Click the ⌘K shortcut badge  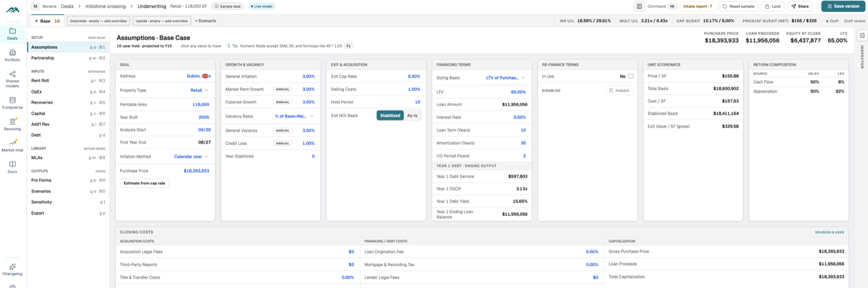(x=672, y=7)
